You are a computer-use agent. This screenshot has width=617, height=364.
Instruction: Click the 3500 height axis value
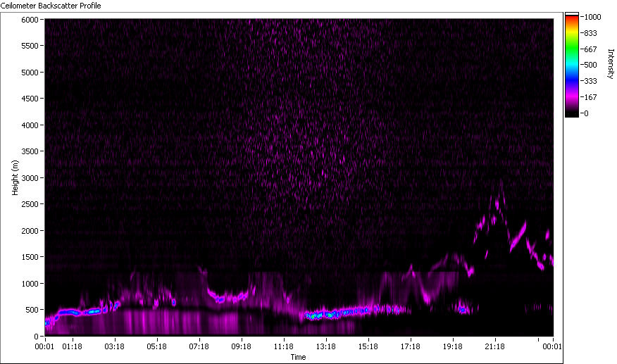coord(30,151)
